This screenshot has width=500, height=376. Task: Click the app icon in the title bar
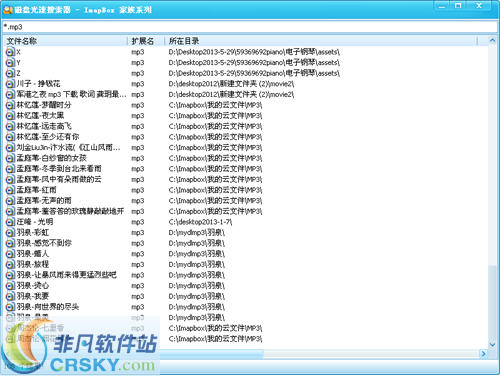click(7, 10)
